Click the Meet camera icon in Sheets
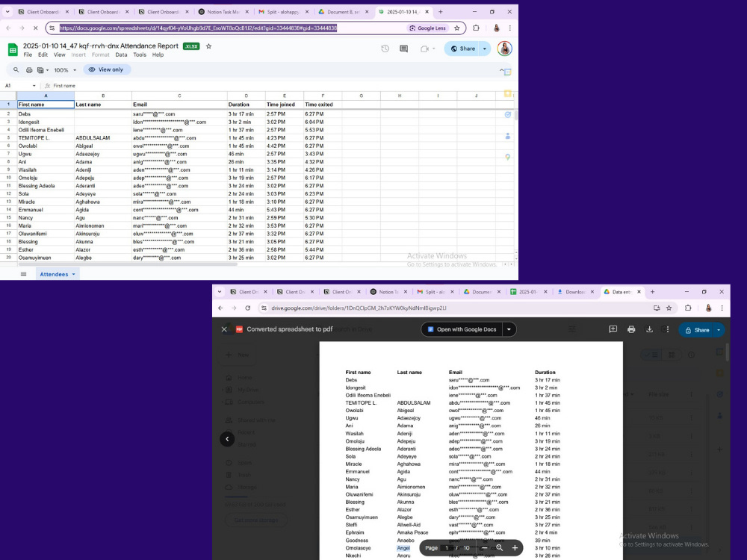Viewport: 747px width, 560px height. pyautogui.click(x=424, y=49)
